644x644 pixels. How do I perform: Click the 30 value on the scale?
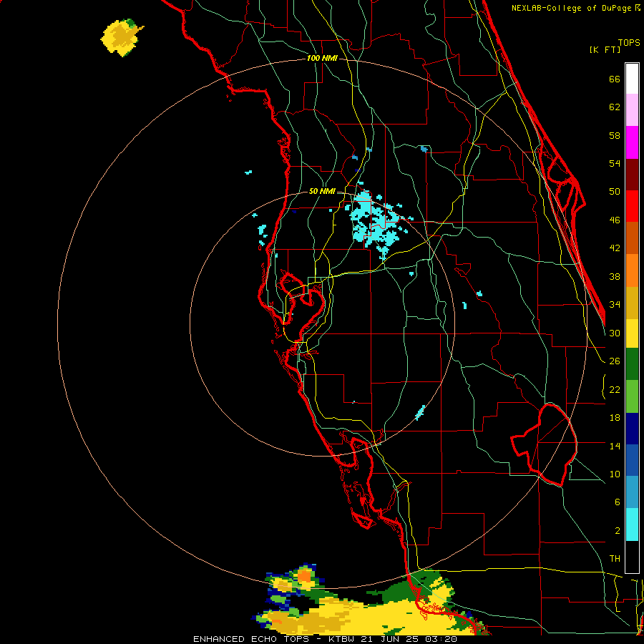pyautogui.click(x=615, y=333)
